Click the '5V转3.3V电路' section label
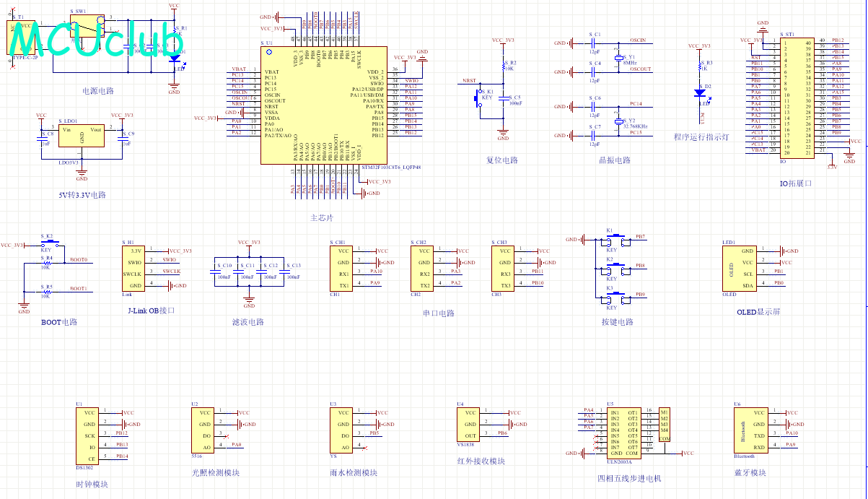Image resolution: width=868 pixels, height=499 pixels. point(83,195)
